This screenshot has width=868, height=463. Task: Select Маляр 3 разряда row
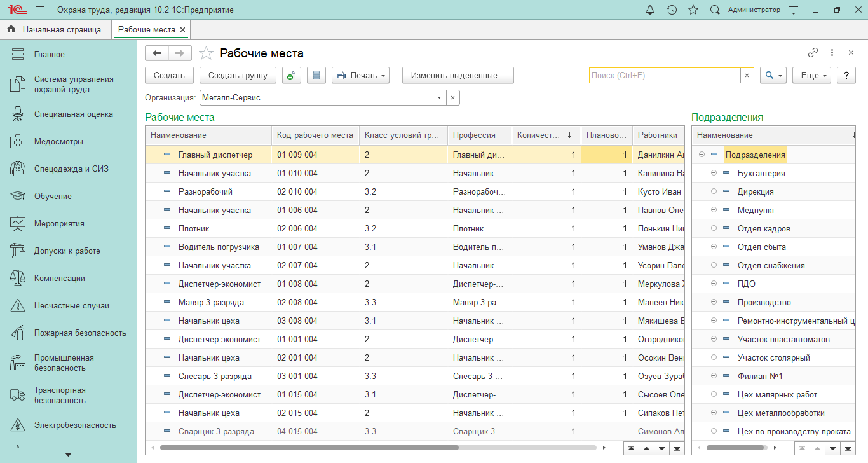[x=415, y=302]
